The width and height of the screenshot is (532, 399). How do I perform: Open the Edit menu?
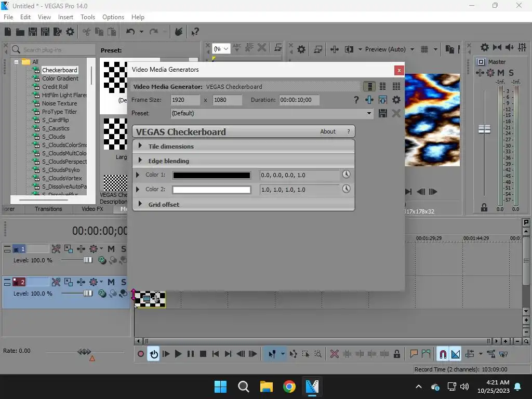tap(25, 17)
